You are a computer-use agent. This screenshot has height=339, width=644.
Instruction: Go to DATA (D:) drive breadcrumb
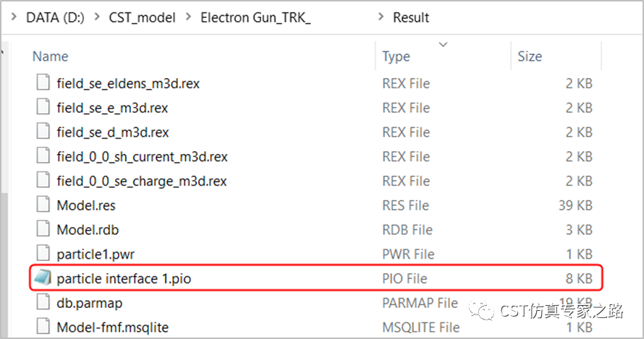point(55,17)
